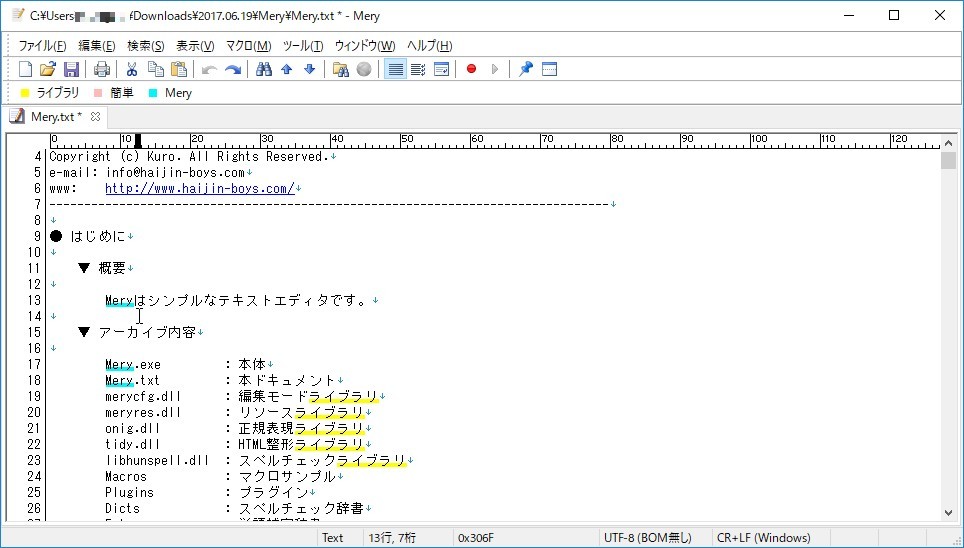The height and width of the screenshot is (548, 964).
Task: Click the Undo arrow icon
Action: click(x=209, y=69)
